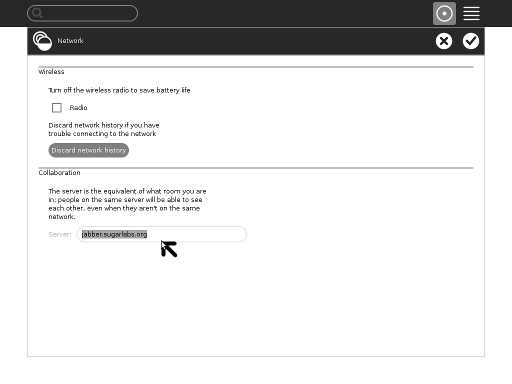Select the Home view circle icon

point(444,13)
